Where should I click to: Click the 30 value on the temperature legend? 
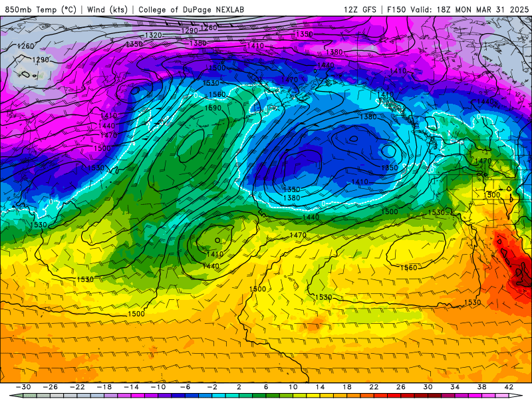pyautogui.click(x=428, y=387)
